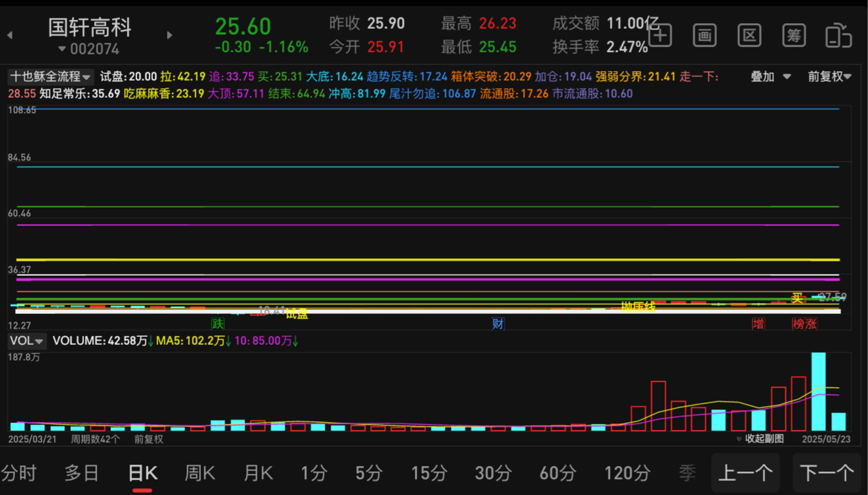
Task: Click the 成交额 11.00亿 value
Action: (x=633, y=24)
